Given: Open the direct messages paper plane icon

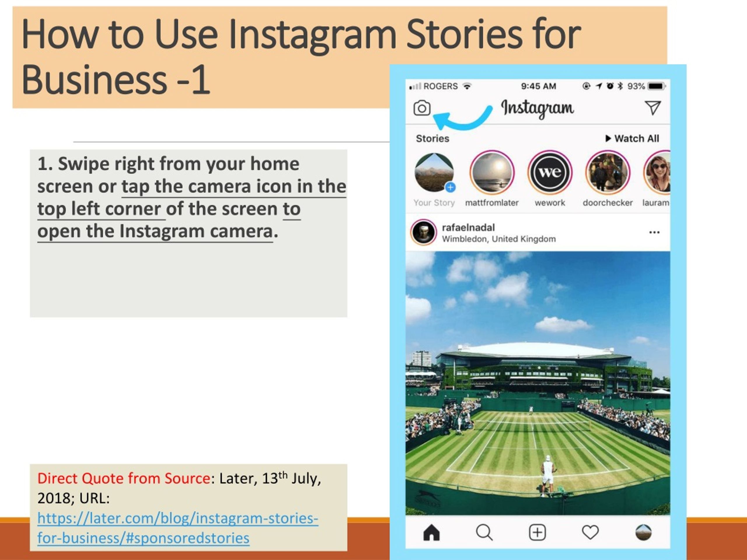Looking at the screenshot, I should click(x=652, y=108).
